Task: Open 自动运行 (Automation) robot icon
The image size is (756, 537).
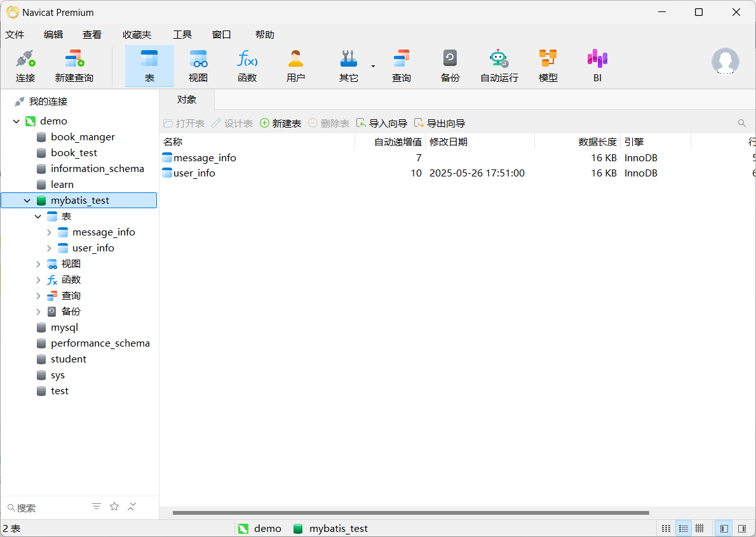Action: pos(499,65)
